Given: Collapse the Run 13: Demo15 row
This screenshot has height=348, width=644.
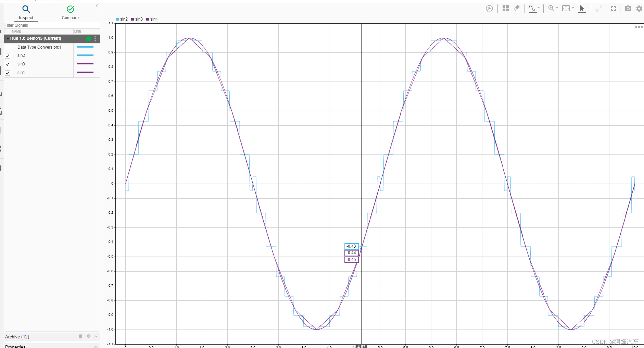Looking at the screenshot, I should pyautogui.click(x=8, y=39).
